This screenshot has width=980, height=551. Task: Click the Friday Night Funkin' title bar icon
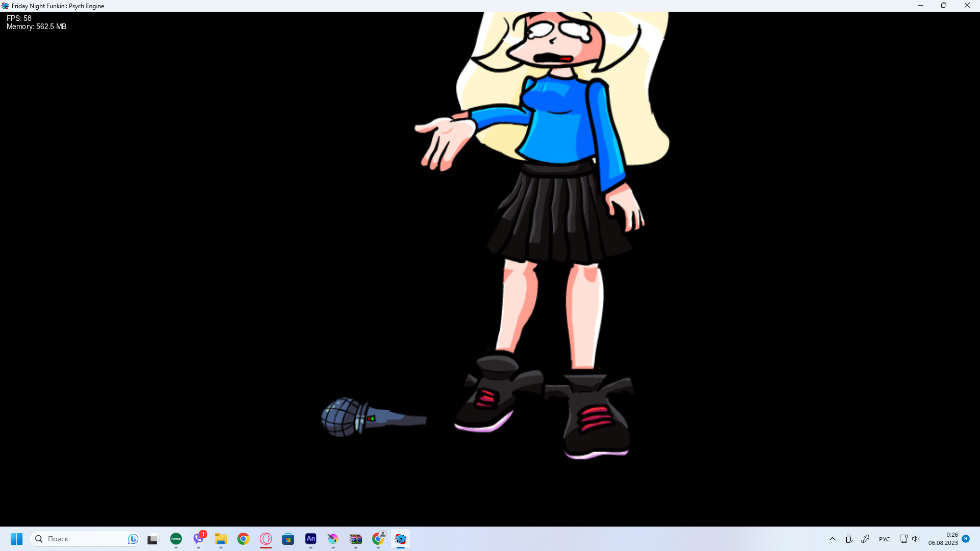[x=6, y=6]
